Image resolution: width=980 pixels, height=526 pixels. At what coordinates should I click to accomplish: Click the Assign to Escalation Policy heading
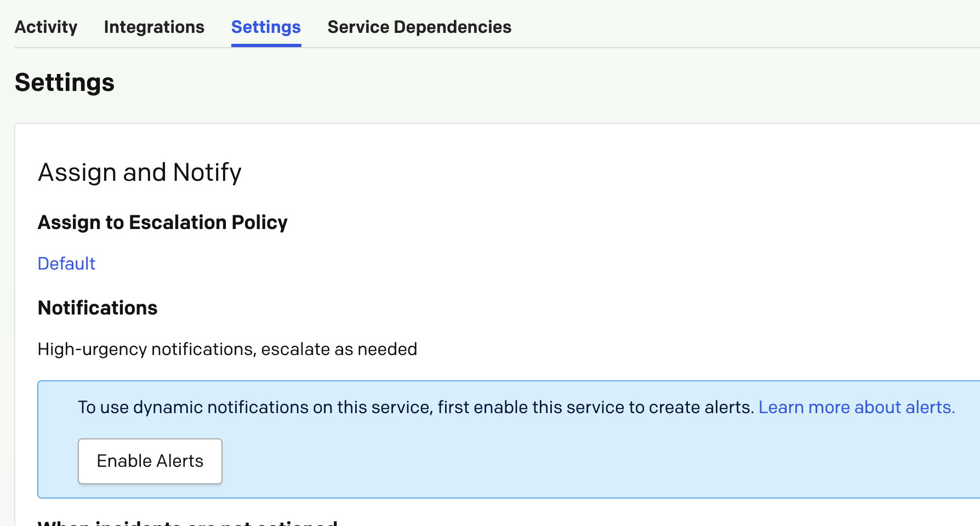tap(163, 222)
